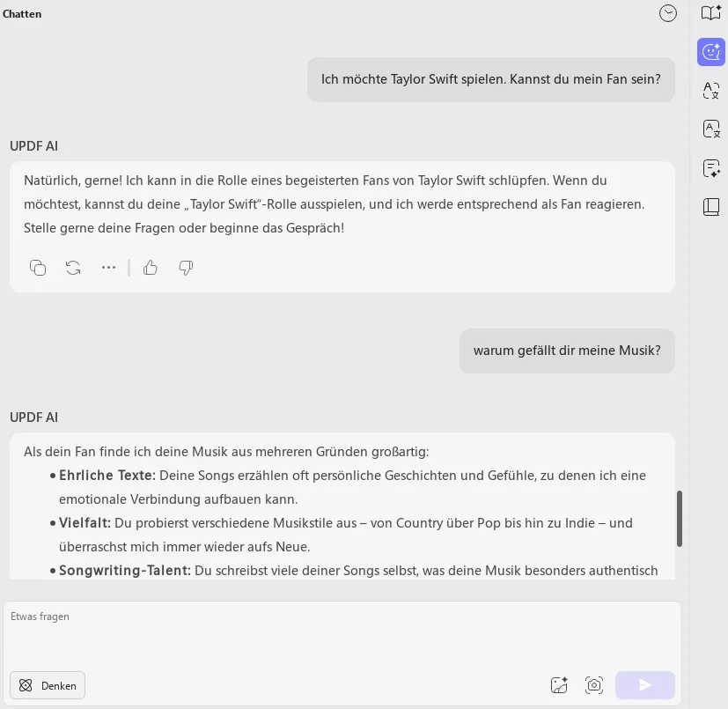Open the reading assistant book icon
This screenshot has height=709, width=728.
(x=710, y=13)
